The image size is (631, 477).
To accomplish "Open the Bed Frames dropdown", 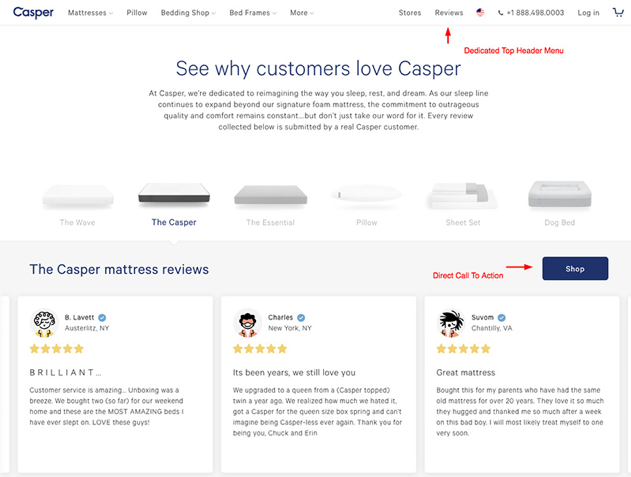I will (x=254, y=13).
